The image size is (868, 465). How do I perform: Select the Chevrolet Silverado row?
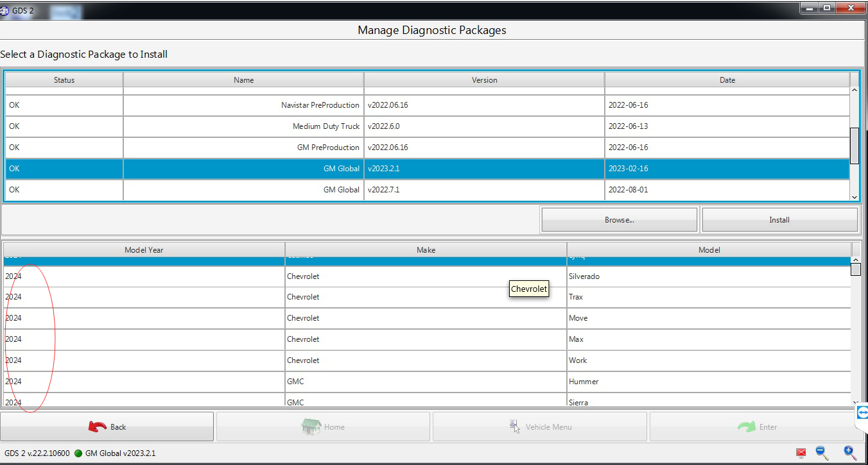[x=428, y=276]
